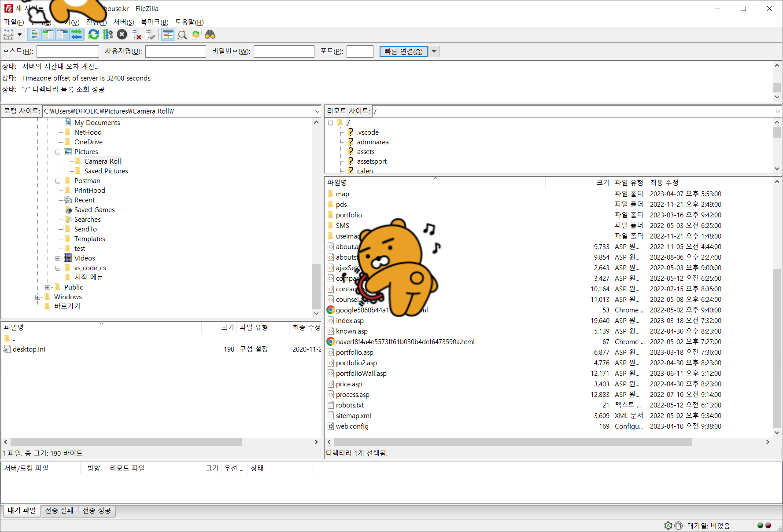Open the Site Manager dropdown arrow
Image resolution: width=783 pixels, height=532 pixels.
(19, 34)
